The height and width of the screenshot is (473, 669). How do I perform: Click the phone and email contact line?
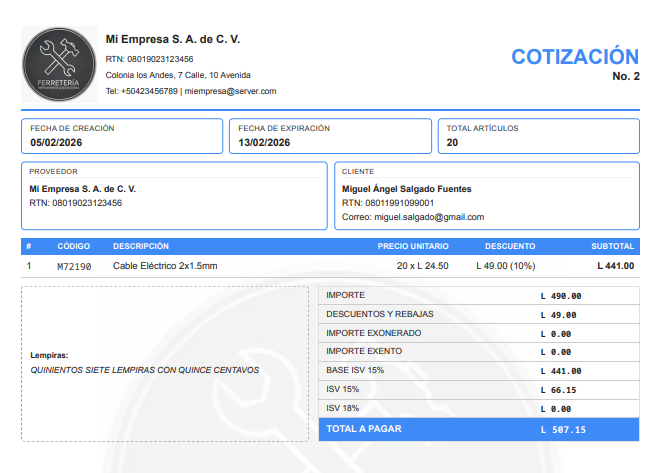coord(191,91)
